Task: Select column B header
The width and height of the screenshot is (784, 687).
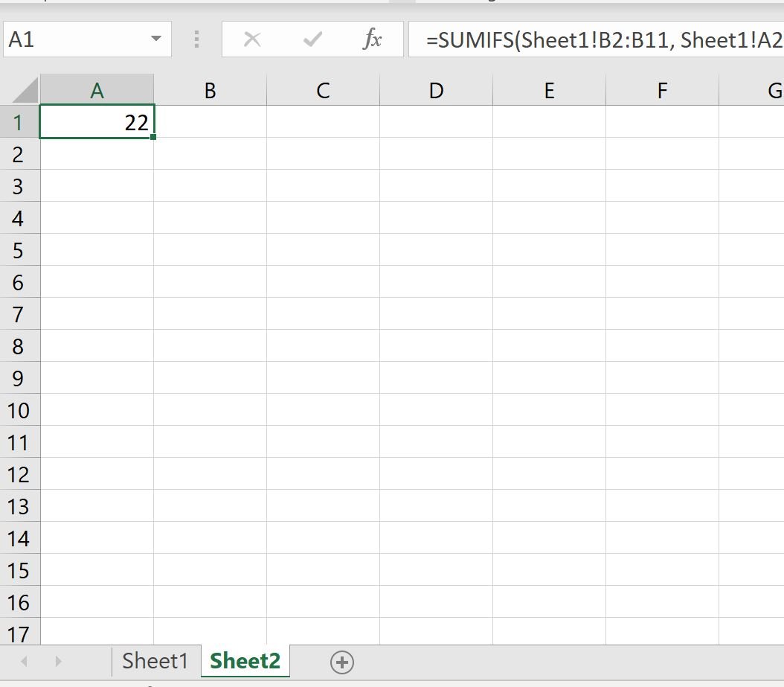Action: coord(210,90)
